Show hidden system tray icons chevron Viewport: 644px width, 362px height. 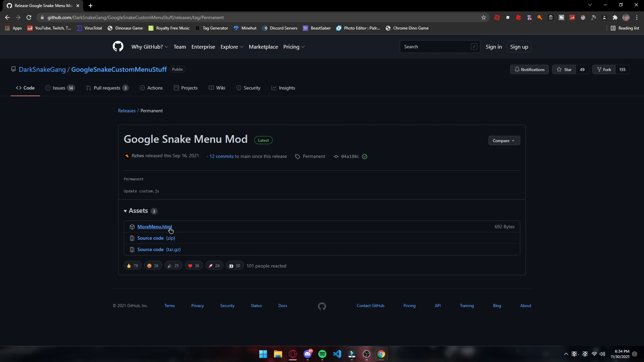pyautogui.click(x=566, y=354)
